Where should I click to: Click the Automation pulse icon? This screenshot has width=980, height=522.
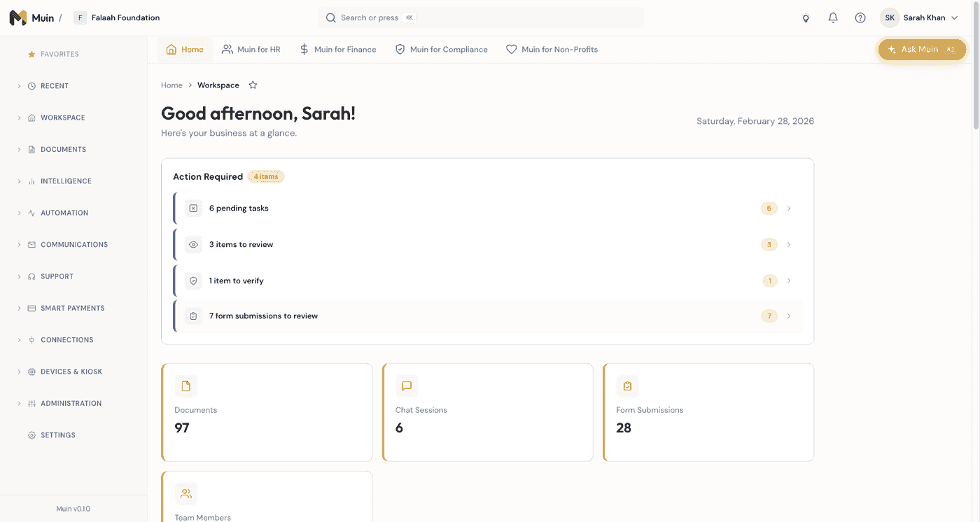point(31,213)
